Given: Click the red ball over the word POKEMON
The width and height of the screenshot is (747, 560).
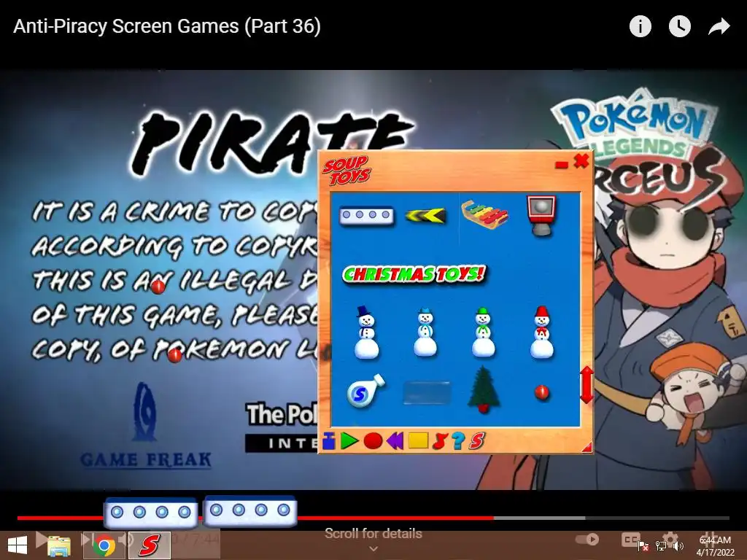Looking at the screenshot, I should click(174, 355).
